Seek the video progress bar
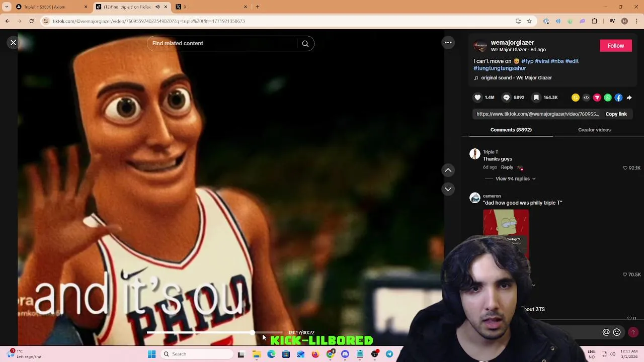 point(215,333)
